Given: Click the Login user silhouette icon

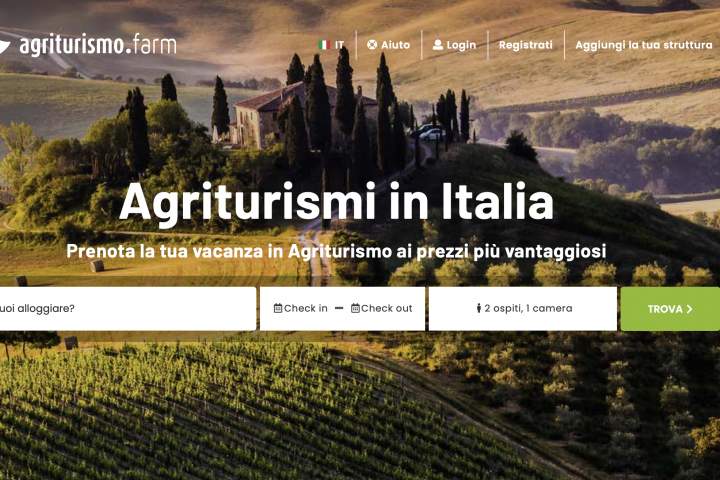Looking at the screenshot, I should tap(438, 45).
